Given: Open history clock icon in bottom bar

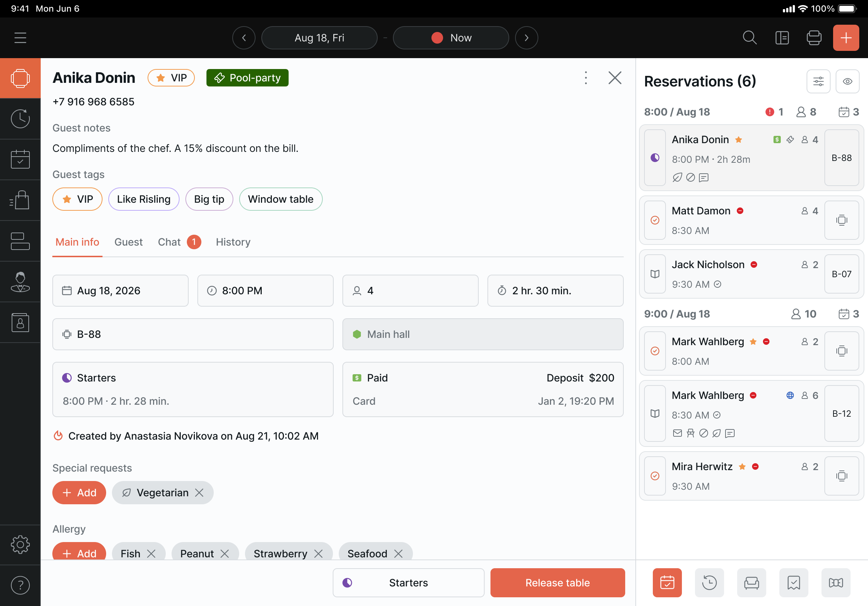Looking at the screenshot, I should (x=709, y=583).
